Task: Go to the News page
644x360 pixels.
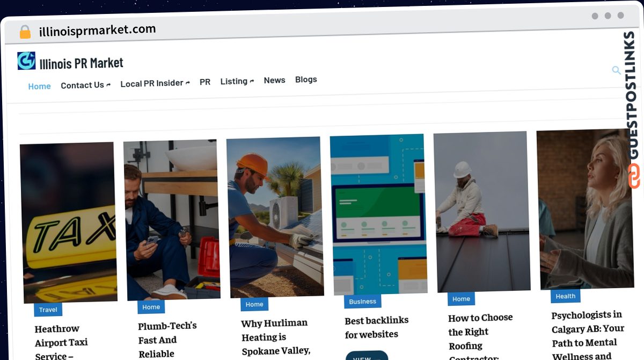Action: pos(274,80)
